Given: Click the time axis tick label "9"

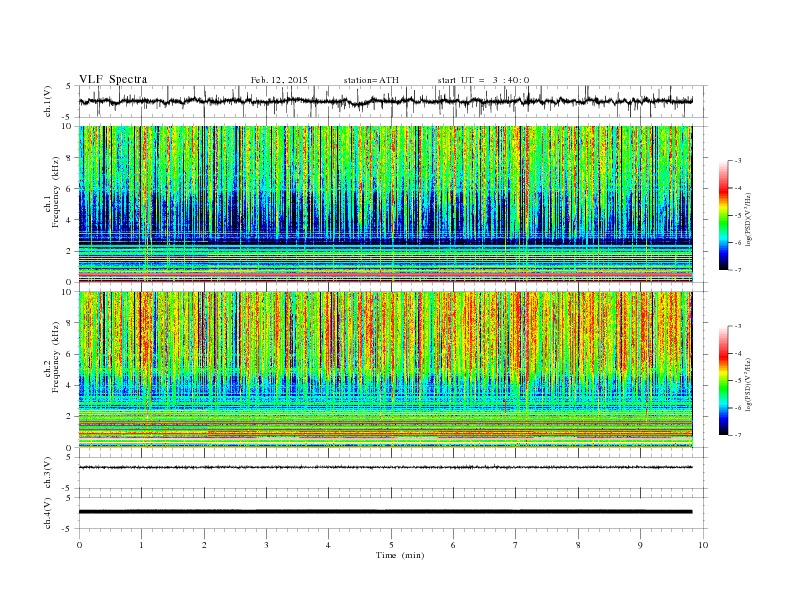Looking at the screenshot, I should tap(640, 545).
